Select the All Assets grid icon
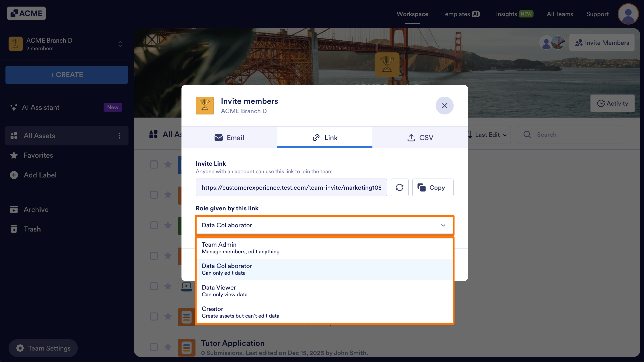The height and width of the screenshot is (362, 644). [14, 135]
